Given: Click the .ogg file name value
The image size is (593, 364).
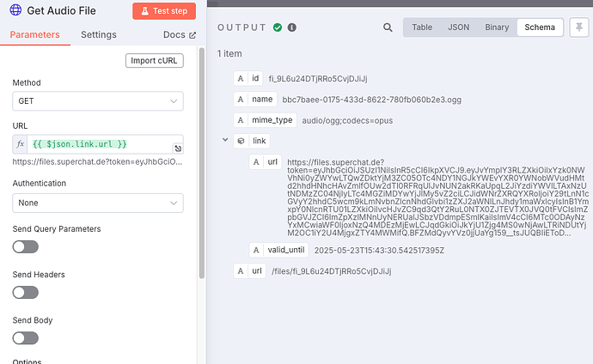Looking at the screenshot, I should click(372, 100).
